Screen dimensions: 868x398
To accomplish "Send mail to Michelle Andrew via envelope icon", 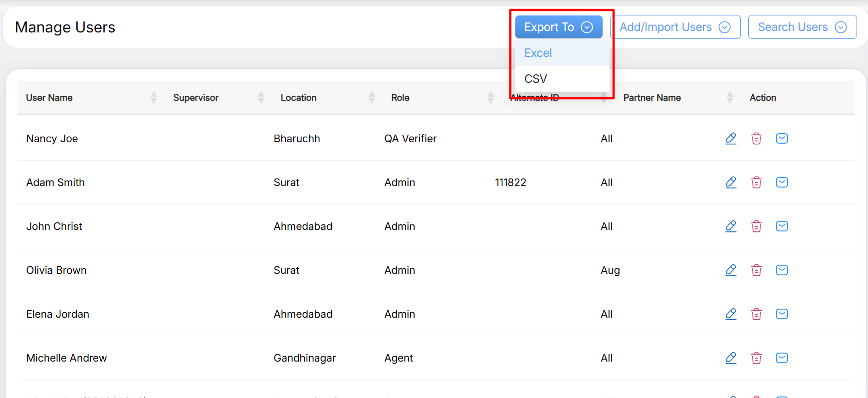I will [x=782, y=358].
